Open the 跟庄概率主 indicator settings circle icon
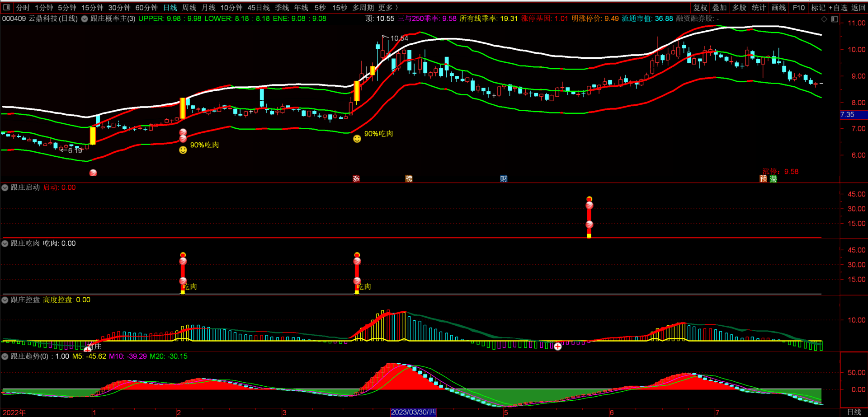Viewport: 868px width, 417px height. pos(85,19)
